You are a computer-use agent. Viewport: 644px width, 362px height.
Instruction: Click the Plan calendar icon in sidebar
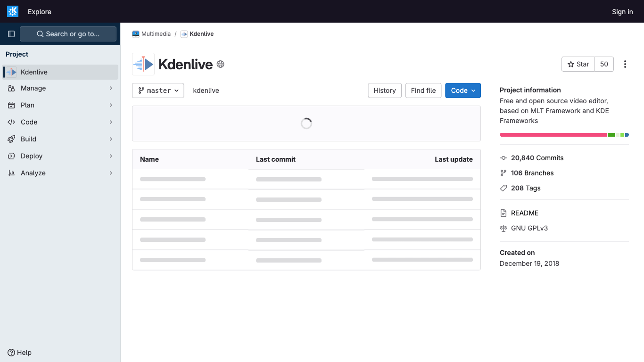11,105
